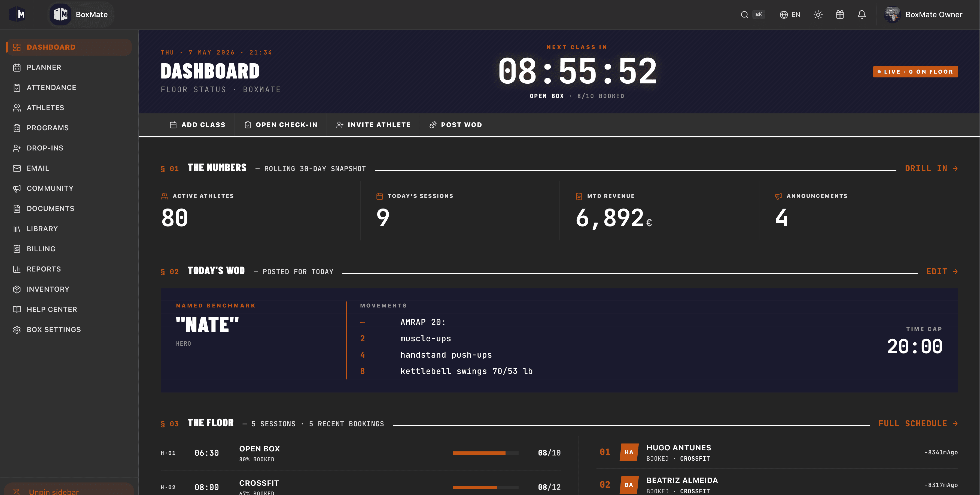The height and width of the screenshot is (495, 980).
Task: Open the BoxMate Owner account menu
Action: (x=923, y=14)
